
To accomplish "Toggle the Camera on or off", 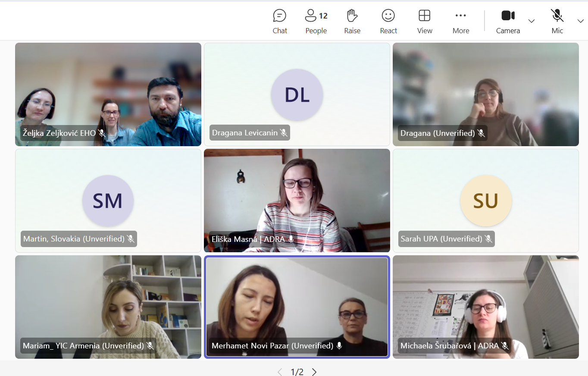I will point(508,22).
